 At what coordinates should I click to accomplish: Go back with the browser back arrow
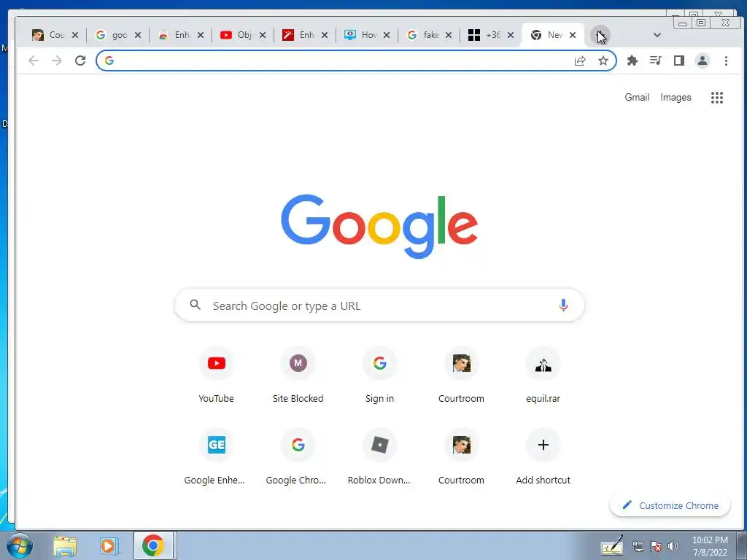(34, 61)
